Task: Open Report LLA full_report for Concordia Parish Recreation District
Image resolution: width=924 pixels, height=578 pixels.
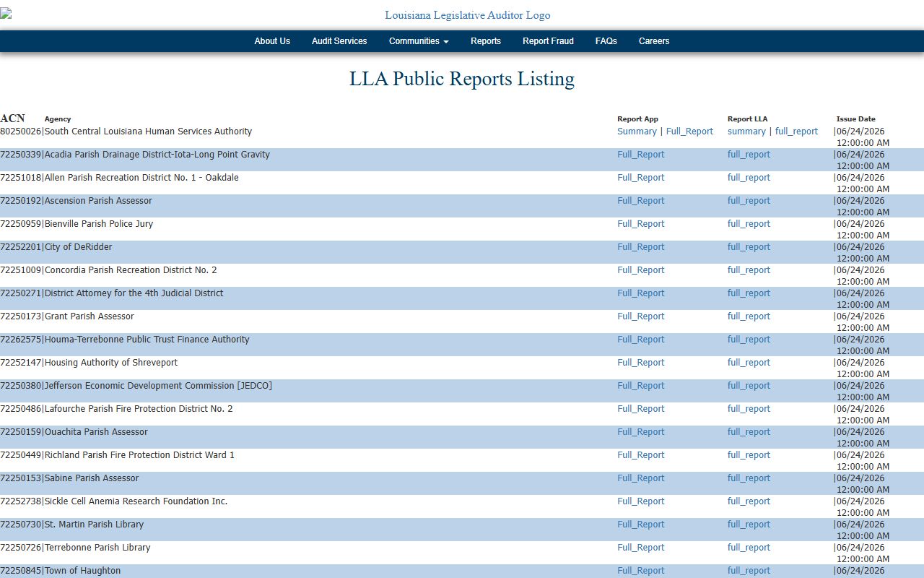Action: (749, 270)
